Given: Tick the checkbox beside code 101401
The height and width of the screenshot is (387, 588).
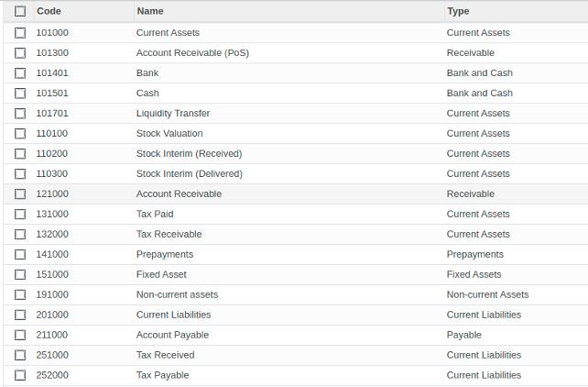Looking at the screenshot, I should [x=20, y=73].
